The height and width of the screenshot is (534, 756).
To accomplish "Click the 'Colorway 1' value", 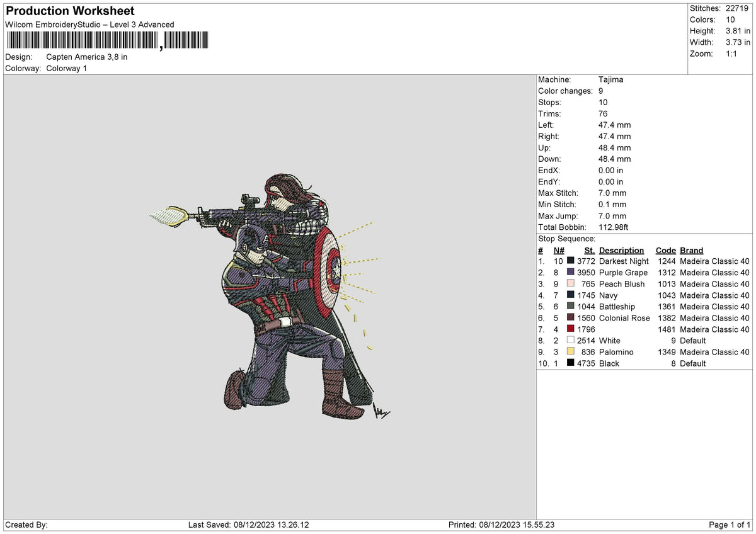I will click(67, 68).
